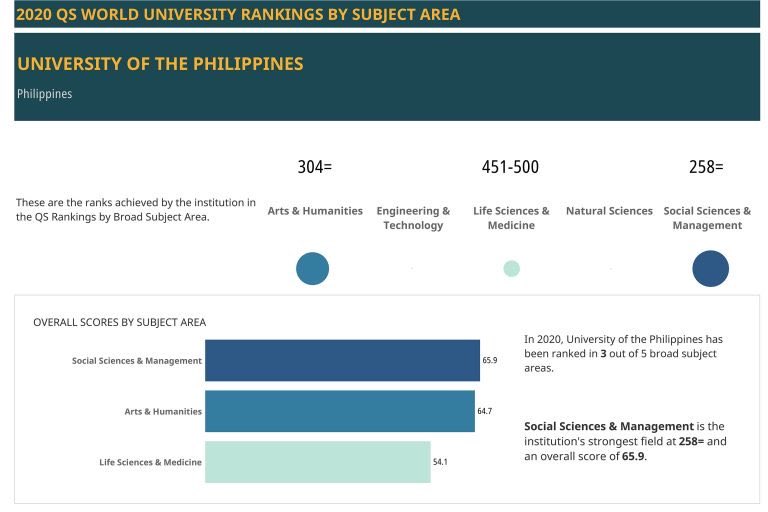This screenshot has width=768, height=512.
Task: Click the Overall Scores by Subject Area heading
Action: pyautogui.click(x=120, y=322)
